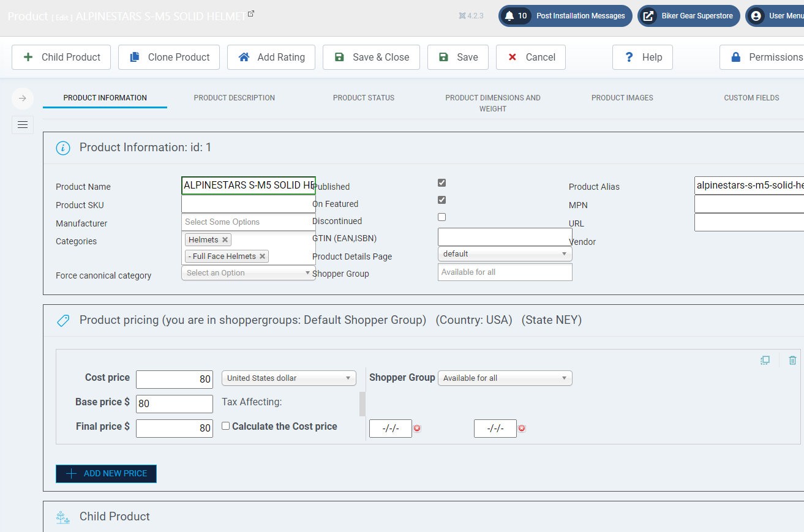
Task: Open the hamburger menu icon
Action: click(x=23, y=125)
